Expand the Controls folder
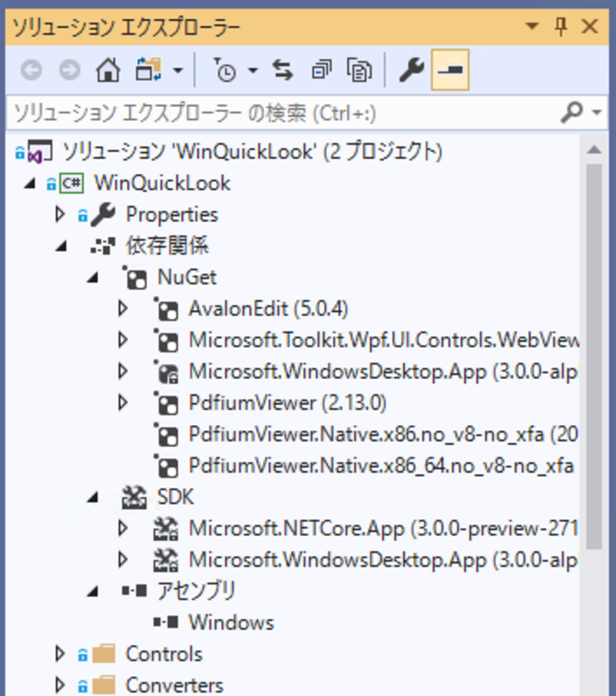The image size is (616, 696). [x=60, y=654]
